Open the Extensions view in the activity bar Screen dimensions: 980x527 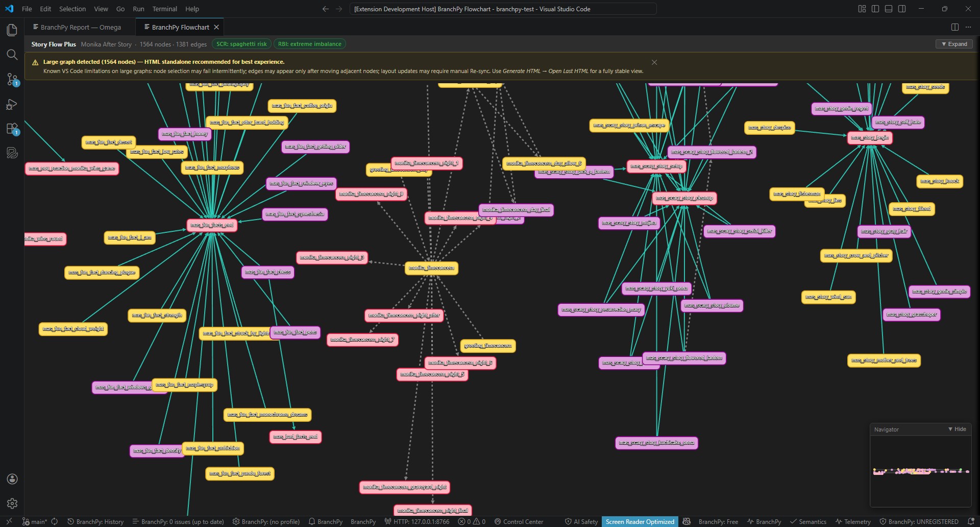(x=12, y=128)
